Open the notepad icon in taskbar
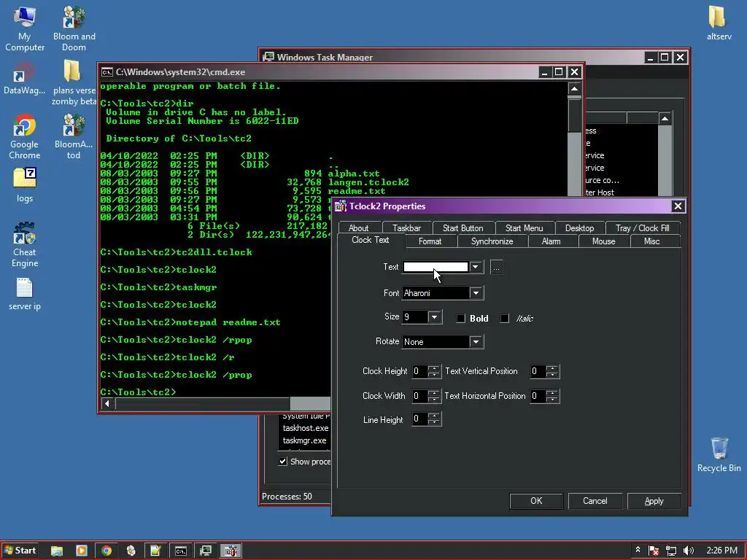Image resolution: width=747 pixels, height=560 pixels. click(x=156, y=551)
